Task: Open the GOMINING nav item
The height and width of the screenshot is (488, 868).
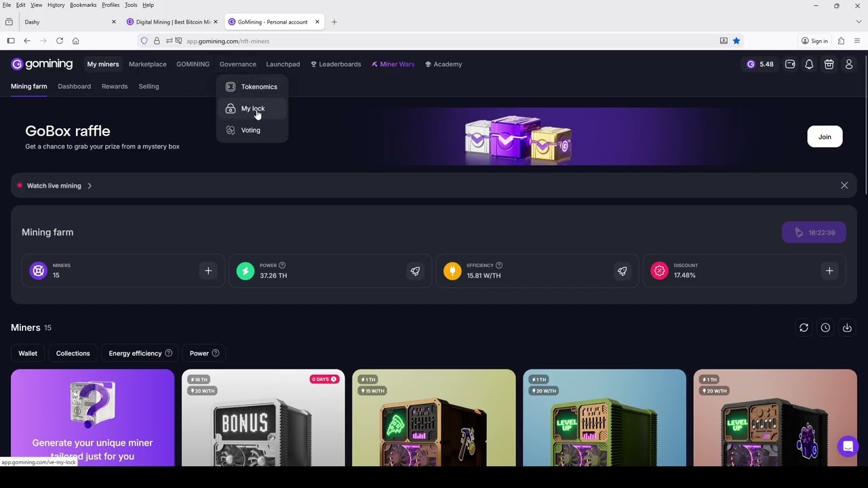Action: 193,64
